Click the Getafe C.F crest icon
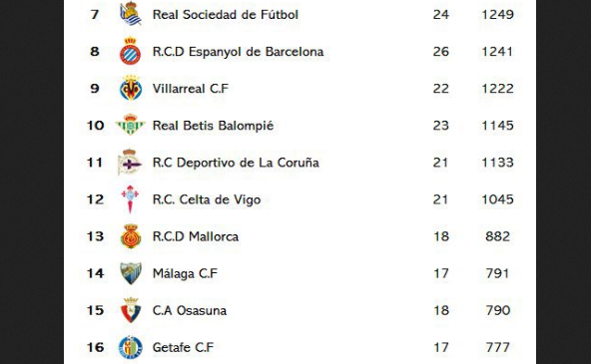The height and width of the screenshot is (364, 591). tap(131, 347)
